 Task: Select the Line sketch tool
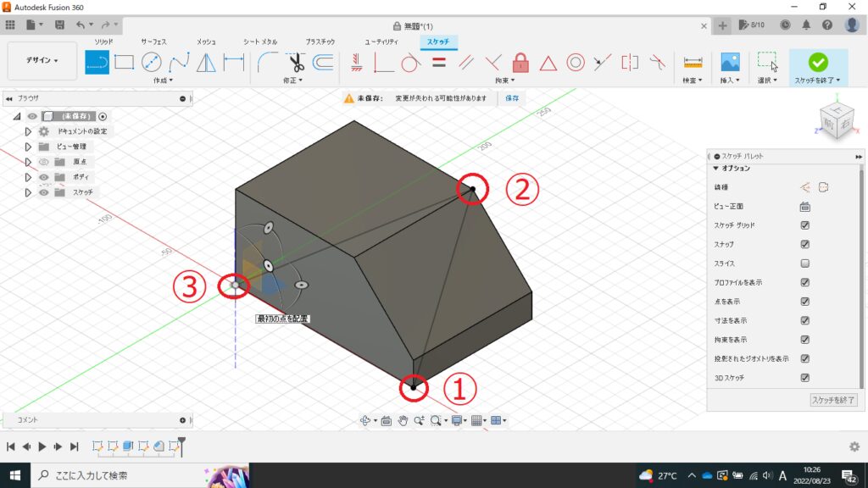(x=97, y=63)
